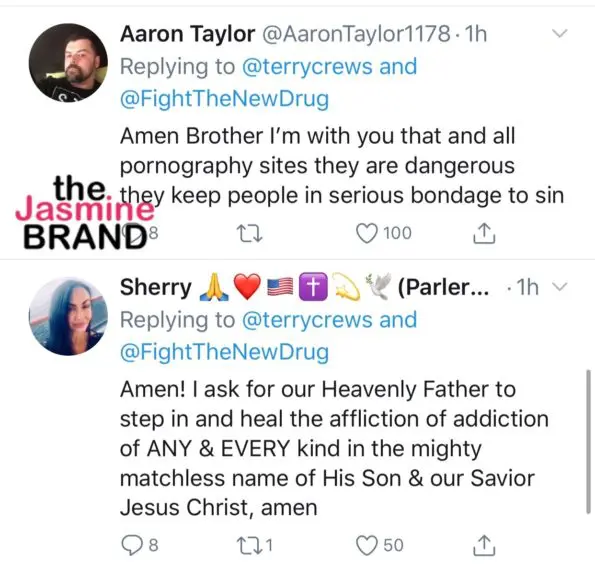Share Aaron Taylor's tweet via upload icon
The width and height of the screenshot is (595, 567).
pyautogui.click(x=484, y=233)
